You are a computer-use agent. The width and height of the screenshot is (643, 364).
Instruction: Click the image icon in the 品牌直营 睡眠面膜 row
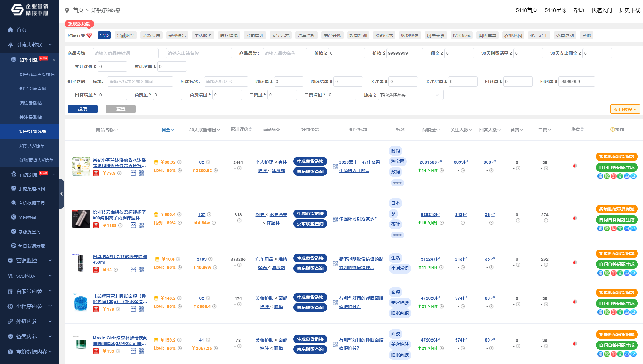[x=627, y=312]
